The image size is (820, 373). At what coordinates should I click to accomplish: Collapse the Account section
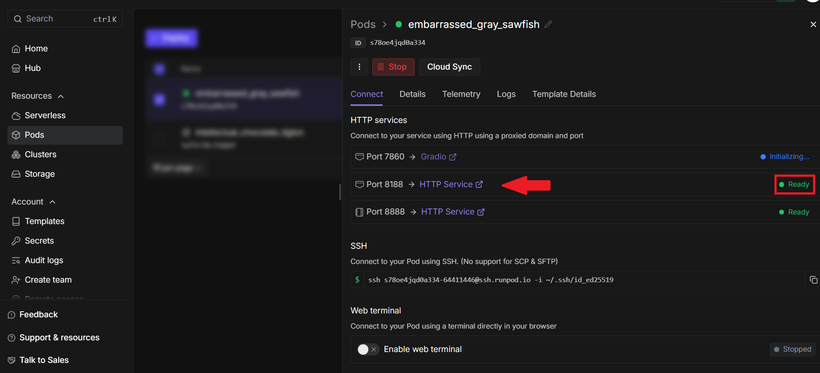[x=34, y=202]
